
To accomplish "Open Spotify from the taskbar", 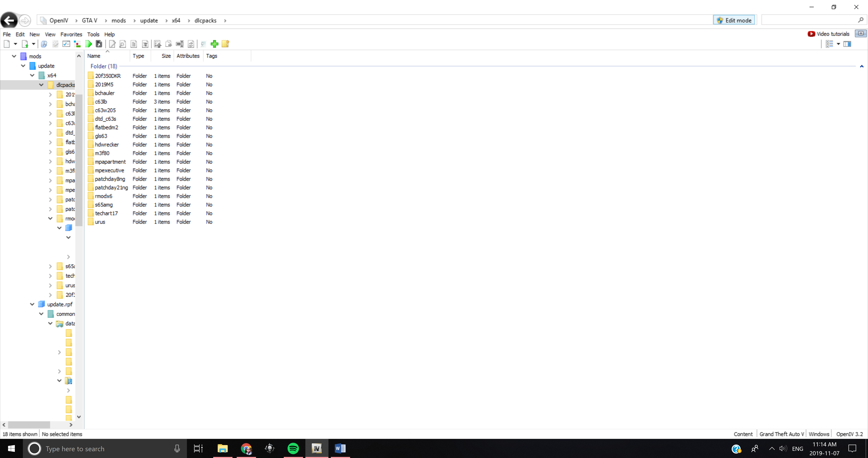I will [293, 448].
